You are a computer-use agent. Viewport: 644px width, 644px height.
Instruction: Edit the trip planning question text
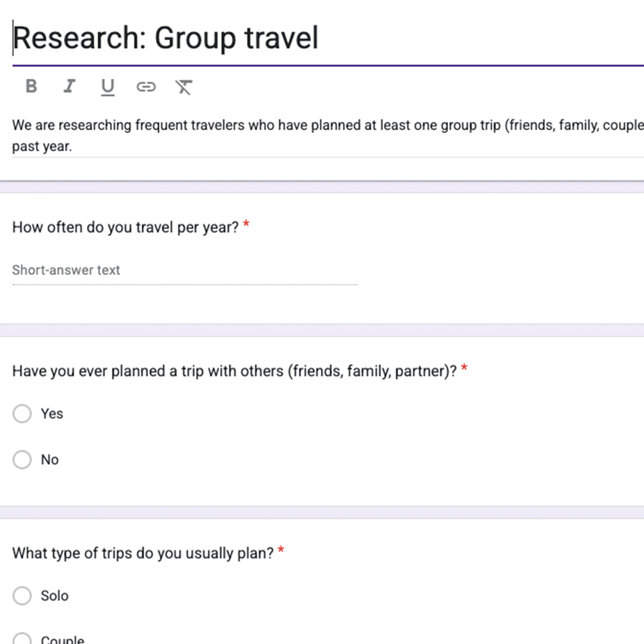(234, 371)
